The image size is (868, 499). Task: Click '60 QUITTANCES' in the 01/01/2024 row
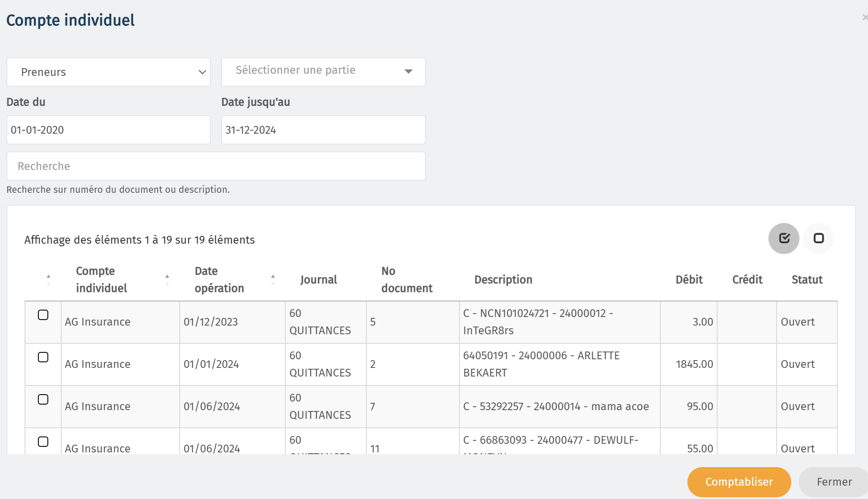[320, 364]
